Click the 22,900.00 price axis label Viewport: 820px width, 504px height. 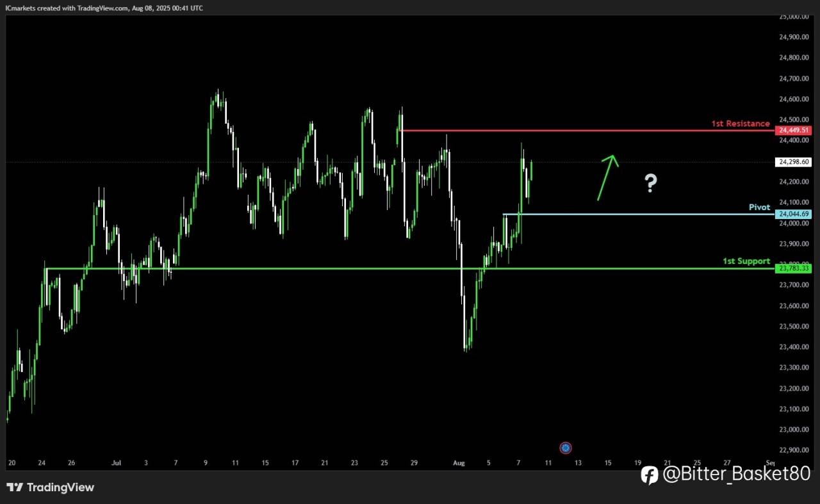(x=793, y=450)
